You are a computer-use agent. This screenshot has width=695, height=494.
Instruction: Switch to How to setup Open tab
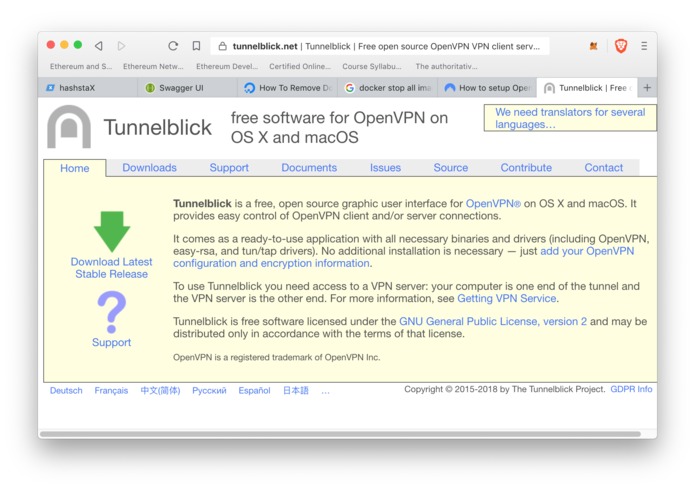pyautogui.click(x=487, y=88)
